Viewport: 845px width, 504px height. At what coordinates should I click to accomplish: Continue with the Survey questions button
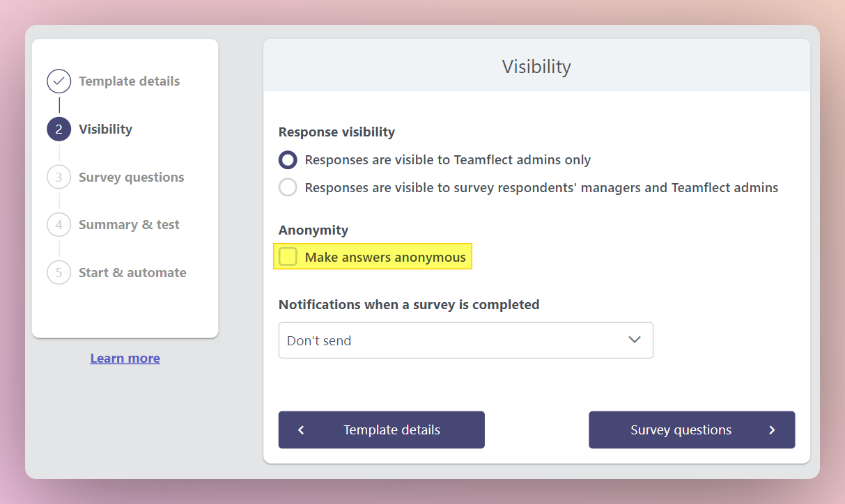(x=692, y=430)
